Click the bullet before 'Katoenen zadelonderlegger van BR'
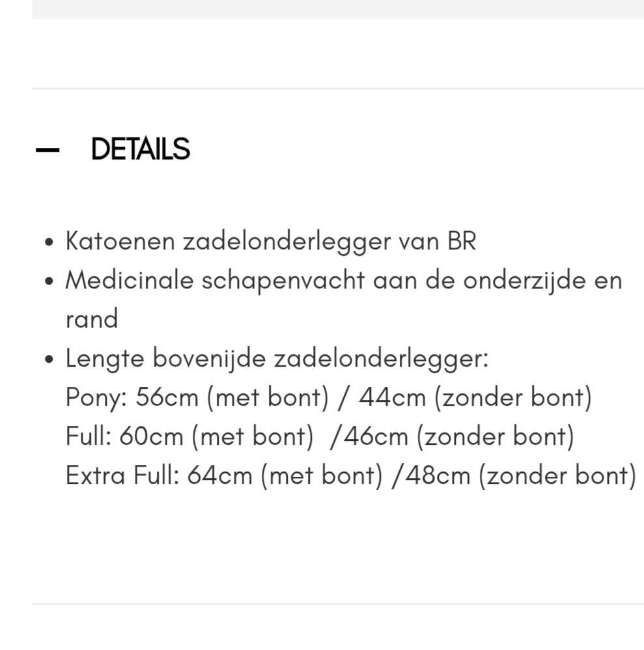 pyautogui.click(x=48, y=242)
